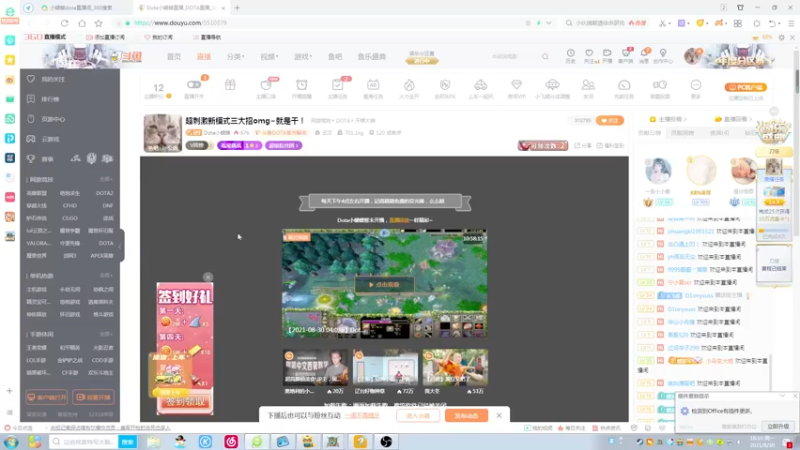
Task: Collapse the left sidebar using the arrow handle
Action: pyautogui.click(x=121, y=246)
